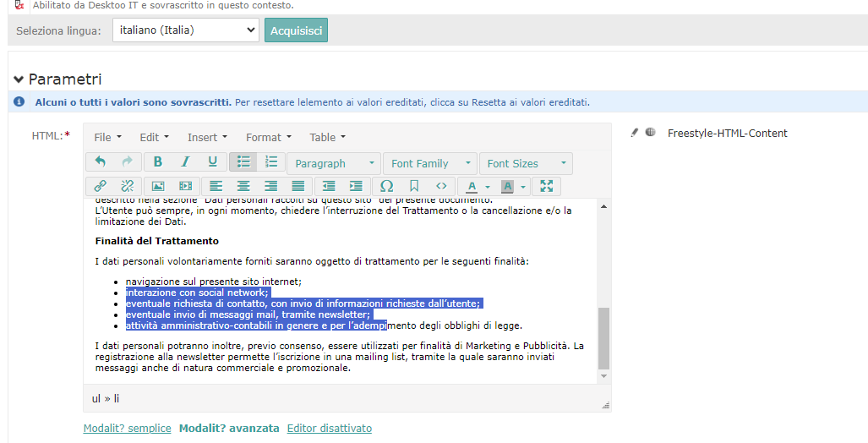Click the pencil edit icon near Freestyle-HTML-Content
The image size is (868, 443).
click(635, 133)
